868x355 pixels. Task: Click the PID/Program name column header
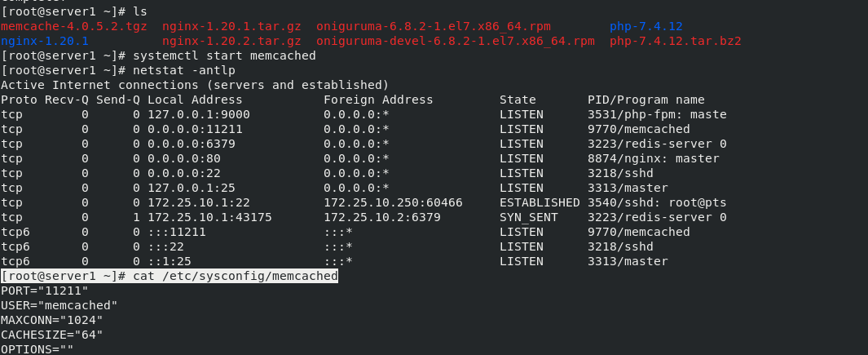click(646, 100)
